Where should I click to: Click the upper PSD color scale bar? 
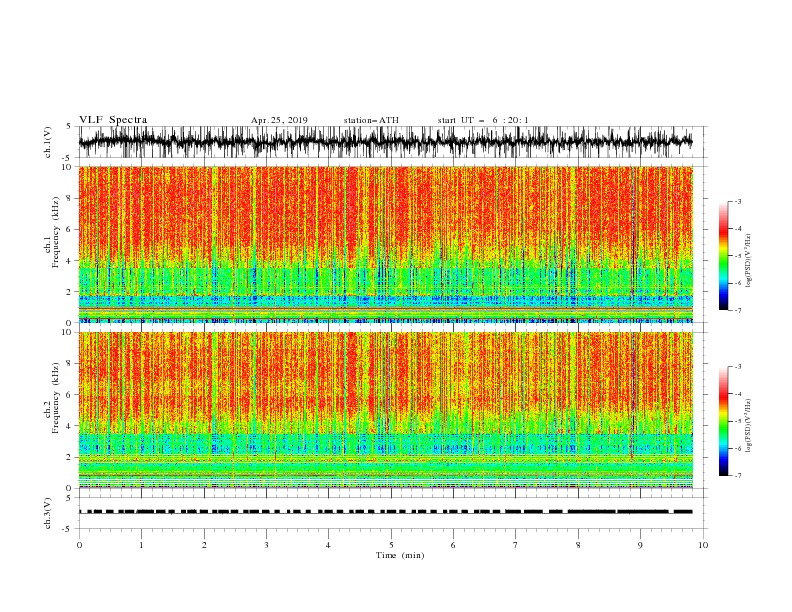723,255
